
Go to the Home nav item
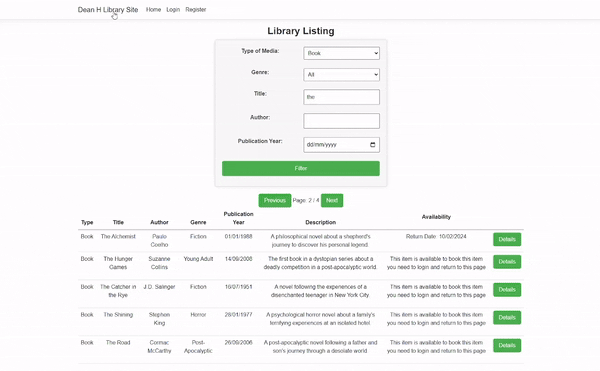coord(153,10)
